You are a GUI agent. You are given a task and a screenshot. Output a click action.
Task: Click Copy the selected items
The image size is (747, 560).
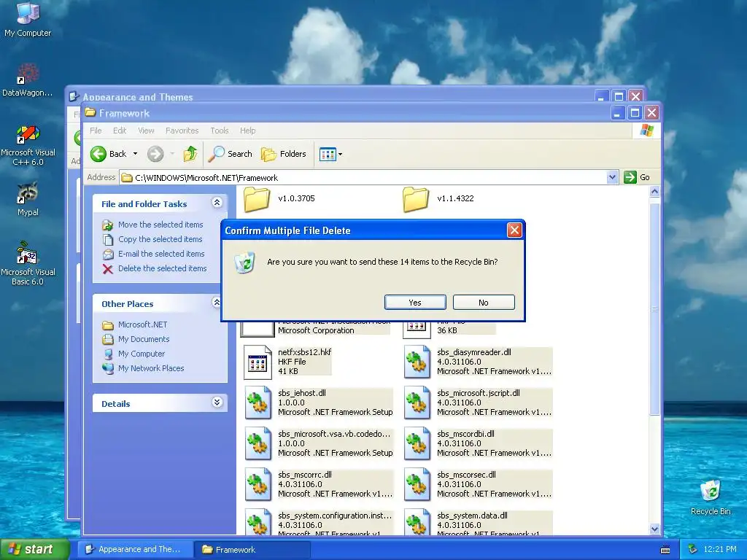pos(160,239)
